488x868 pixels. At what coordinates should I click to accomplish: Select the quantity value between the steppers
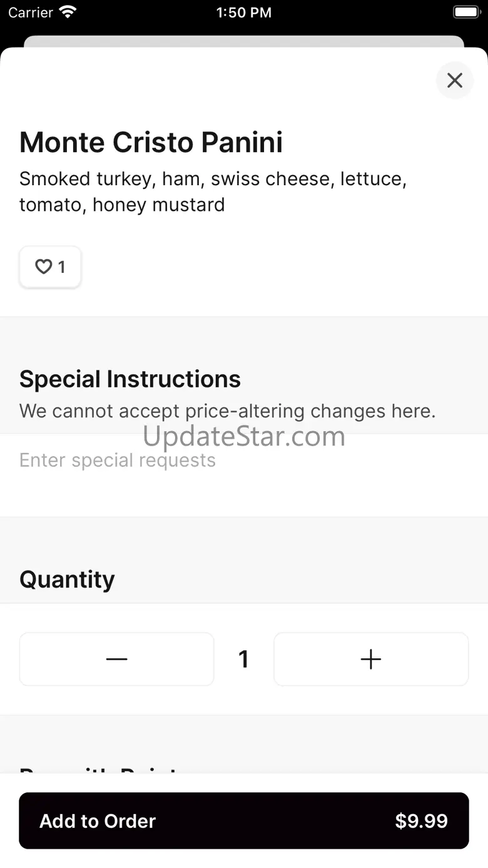coord(244,659)
